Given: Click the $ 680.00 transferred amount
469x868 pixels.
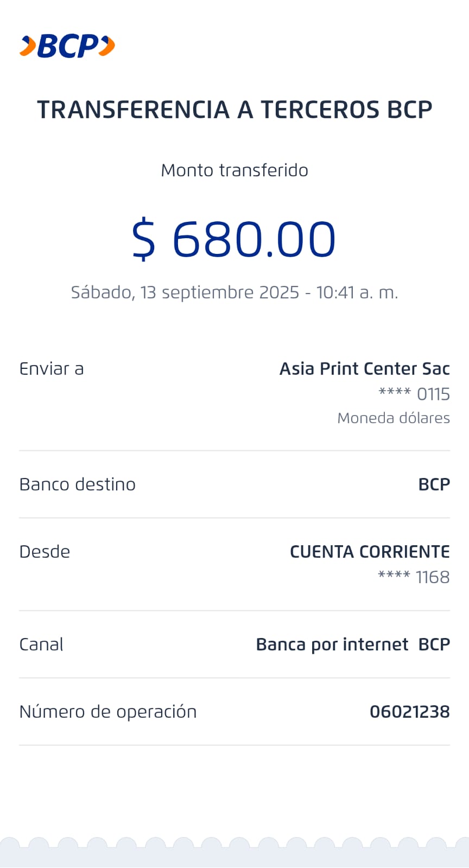Looking at the screenshot, I should click(234, 239).
